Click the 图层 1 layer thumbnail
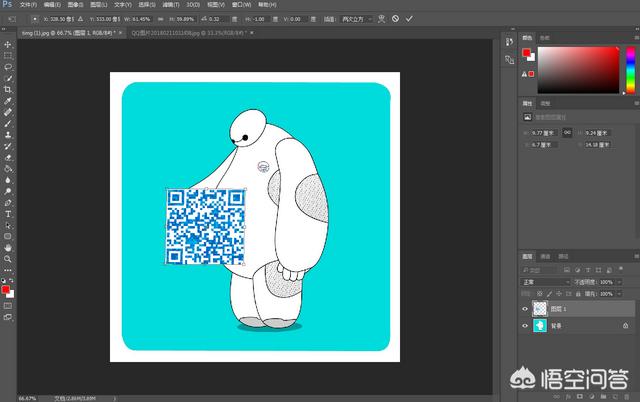640x402 pixels. point(540,309)
